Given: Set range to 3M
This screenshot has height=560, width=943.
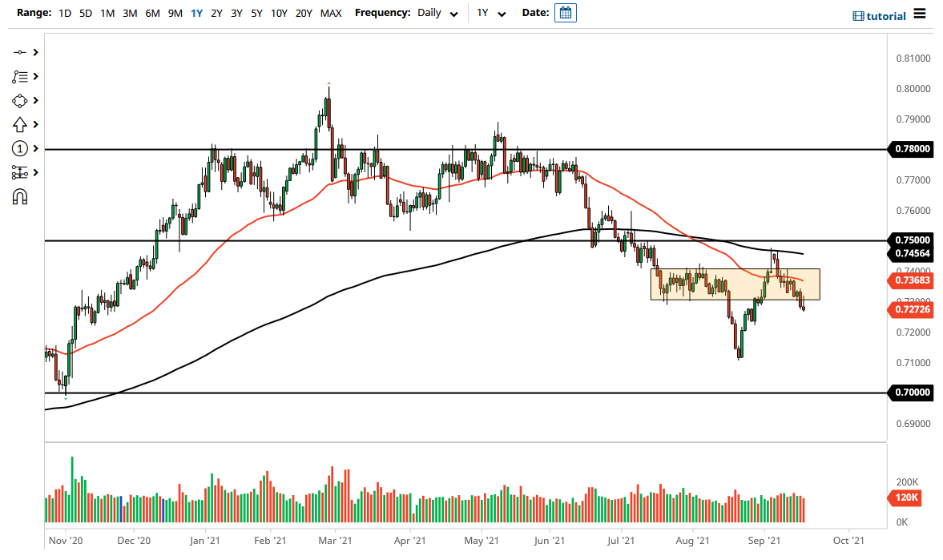Looking at the screenshot, I should click(x=130, y=13).
